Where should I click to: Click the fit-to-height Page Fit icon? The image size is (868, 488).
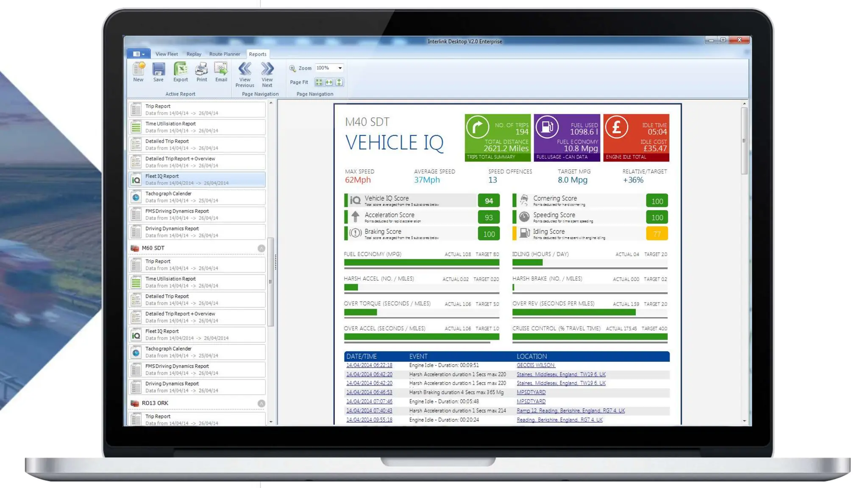[339, 82]
